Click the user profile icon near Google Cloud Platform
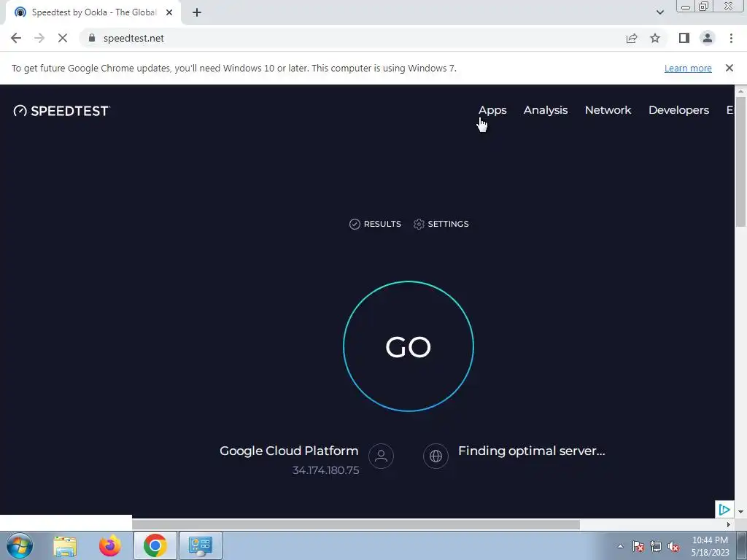The image size is (747, 560). pos(381,456)
